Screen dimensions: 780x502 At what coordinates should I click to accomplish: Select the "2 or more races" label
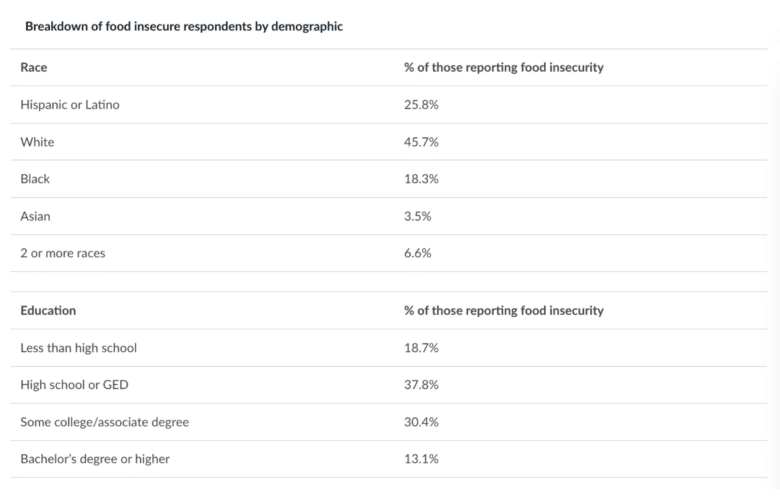click(x=62, y=253)
